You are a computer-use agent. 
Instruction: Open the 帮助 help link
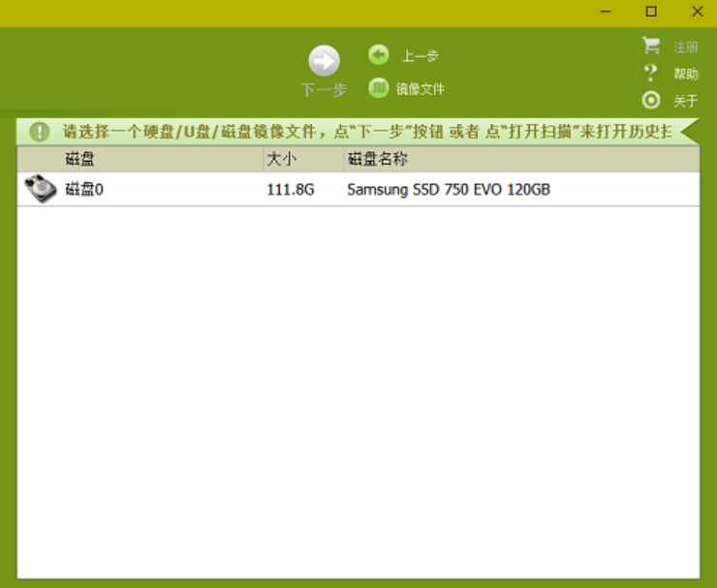click(x=685, y=74)
